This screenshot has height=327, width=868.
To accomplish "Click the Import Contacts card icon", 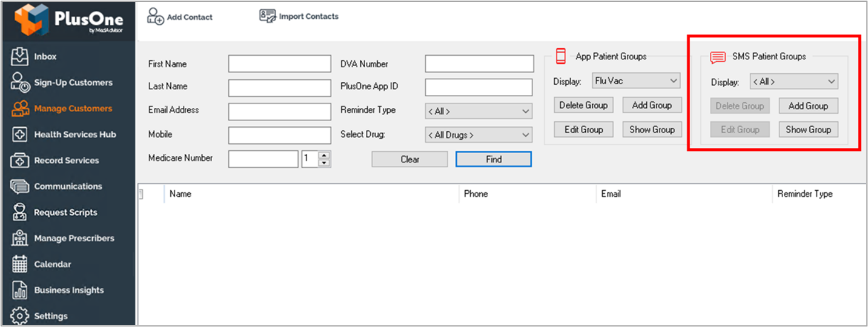I will (267, 16).
